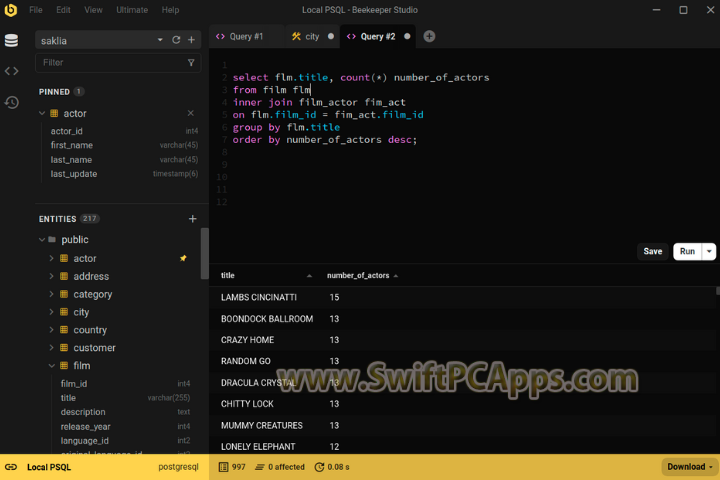Collapse the pinned actor table
This screenshot has width=720, height=480.
[42, 113]
